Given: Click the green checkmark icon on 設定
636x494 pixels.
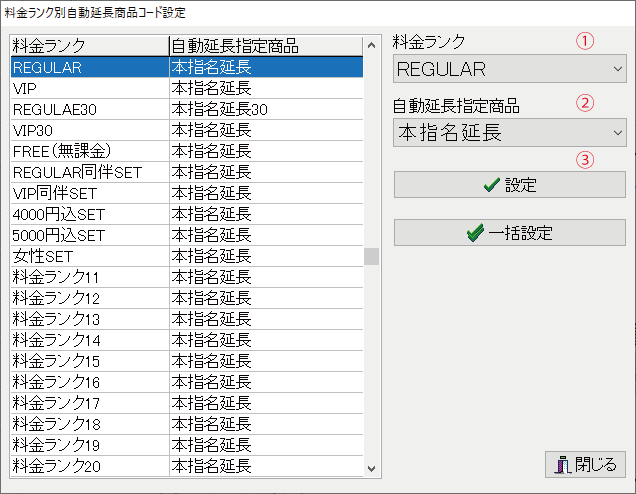Looking at the screenshot, I should coord(492,185).
